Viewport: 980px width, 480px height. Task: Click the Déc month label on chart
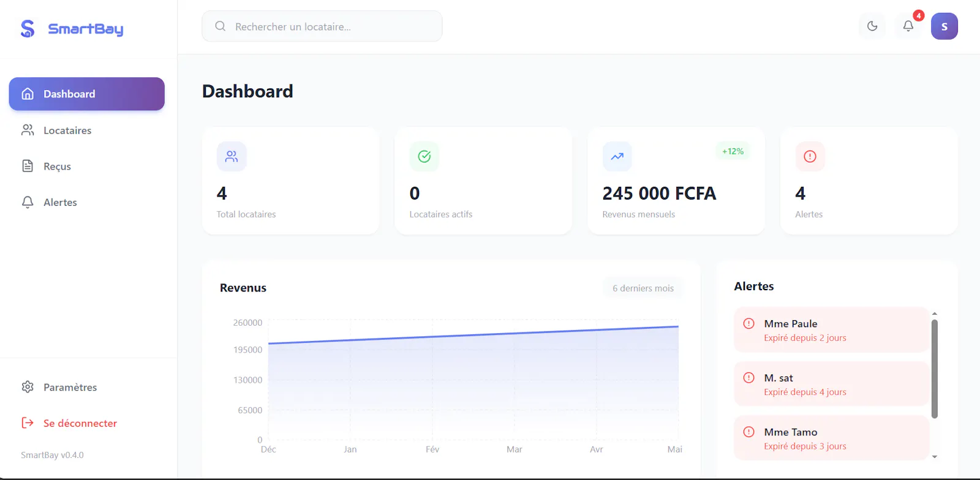coord(268,449)
